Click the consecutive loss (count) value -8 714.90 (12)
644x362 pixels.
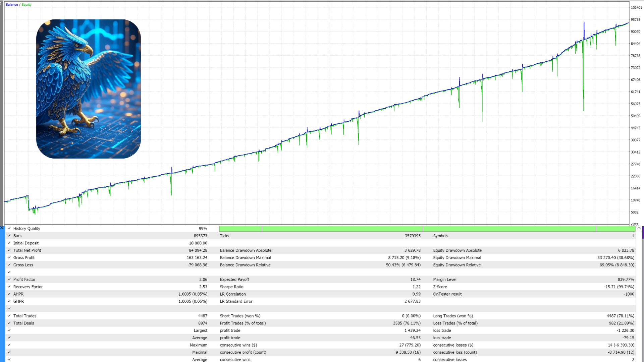[621, 353]
